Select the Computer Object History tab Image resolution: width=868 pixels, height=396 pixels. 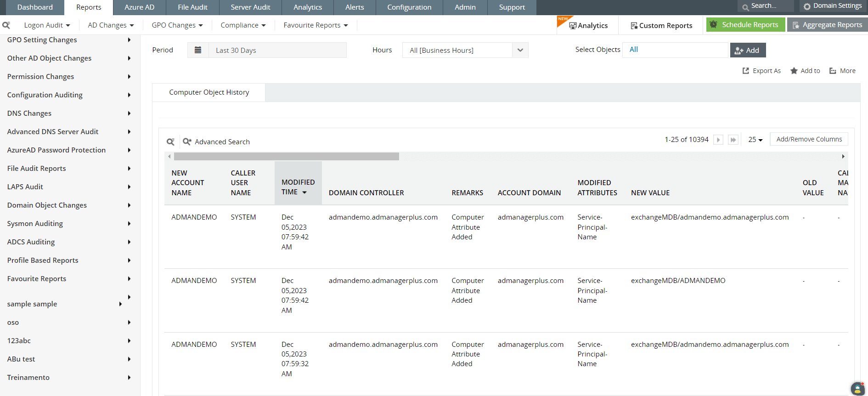click(x=209, y=92)
